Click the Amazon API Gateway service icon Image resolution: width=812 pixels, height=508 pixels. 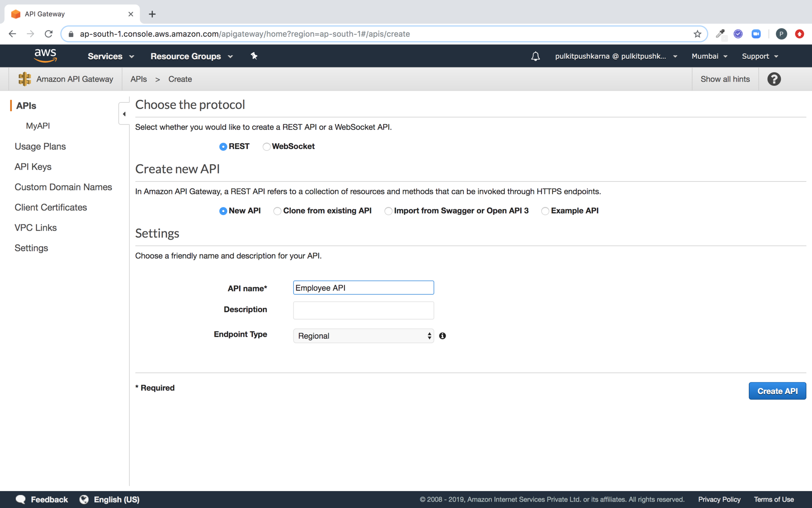[x=24, y=79]
